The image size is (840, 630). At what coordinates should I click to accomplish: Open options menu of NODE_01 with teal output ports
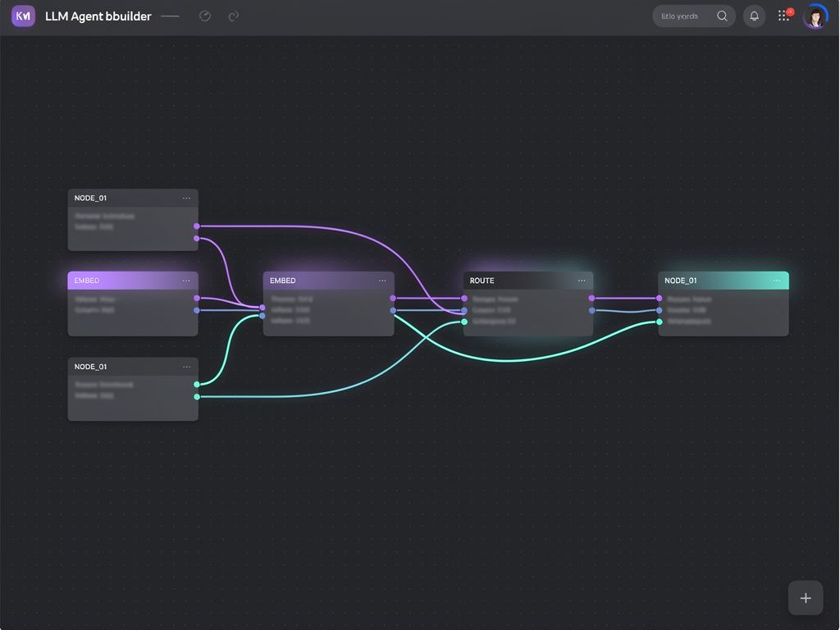pyautogui.click(x=186, y=367)
